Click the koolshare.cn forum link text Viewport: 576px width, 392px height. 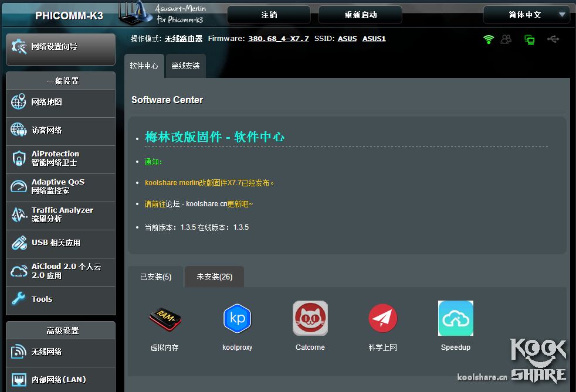(x=206, y=204)
